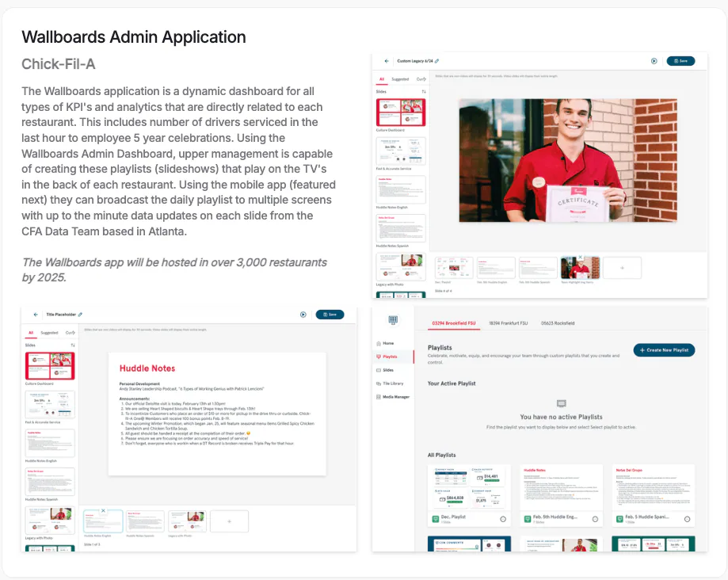Click back arrow in Custom Legacy 6/24 editor
This screenshot has height=580, width=728.
point(387,61)
